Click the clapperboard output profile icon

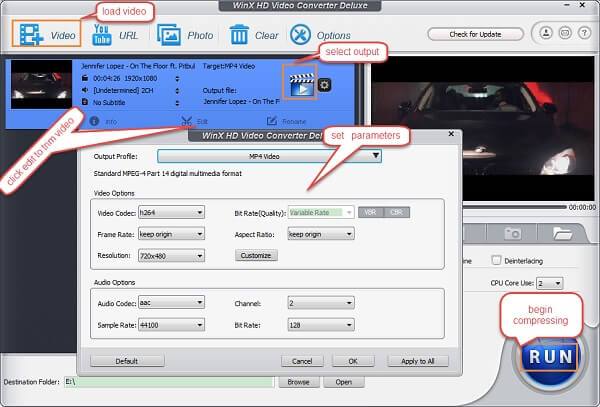pyautogui.click(x=302, y=85)
